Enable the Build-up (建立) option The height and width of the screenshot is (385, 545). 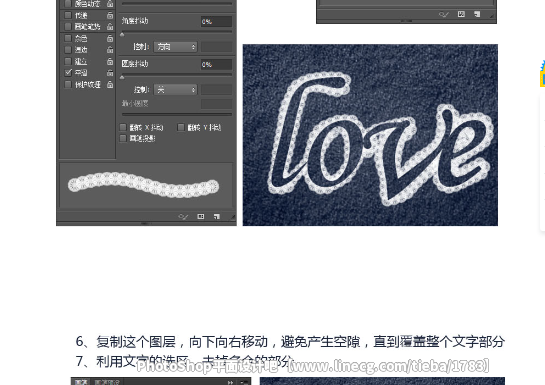point(68,62)
